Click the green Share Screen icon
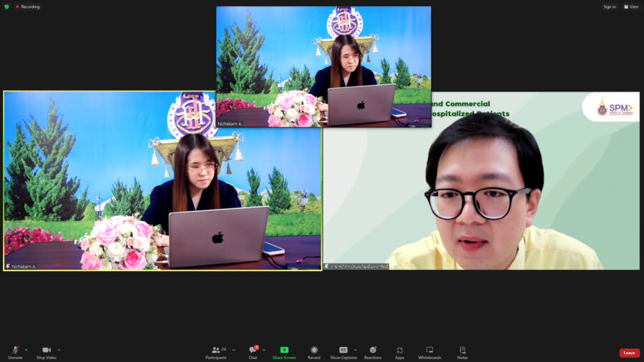 pos(284,350)
